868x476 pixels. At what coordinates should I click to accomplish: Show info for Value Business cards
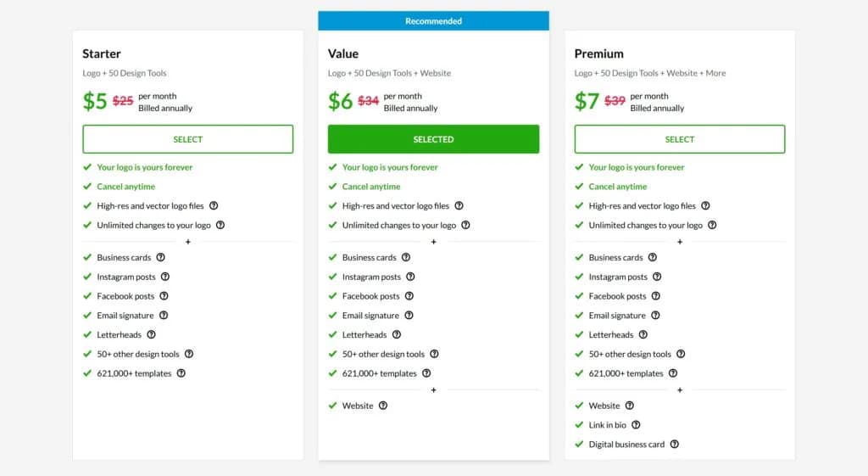[x=406, y=257]
